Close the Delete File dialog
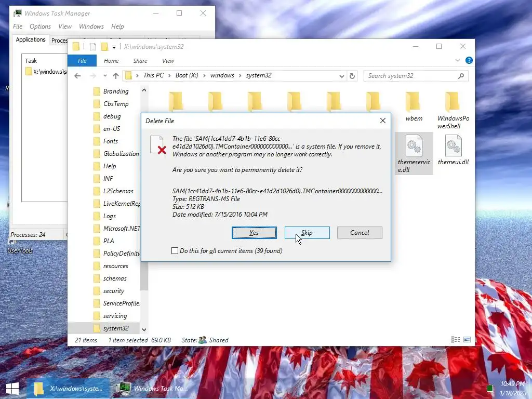 (383, 121)
